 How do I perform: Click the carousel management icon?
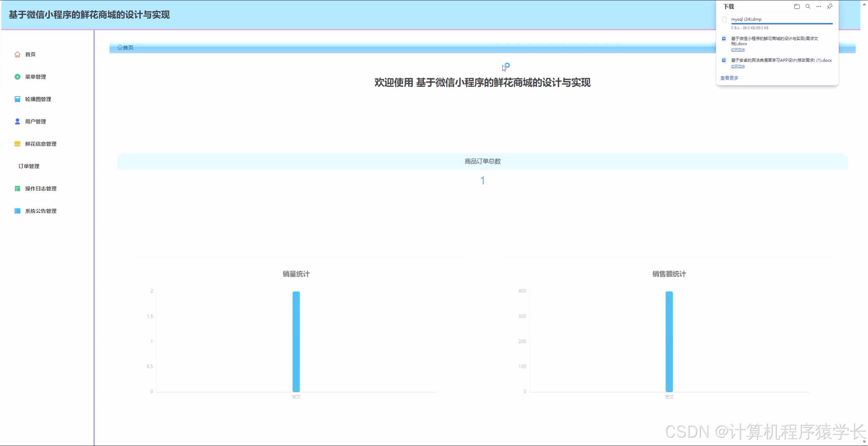click(x=17, y=99)
